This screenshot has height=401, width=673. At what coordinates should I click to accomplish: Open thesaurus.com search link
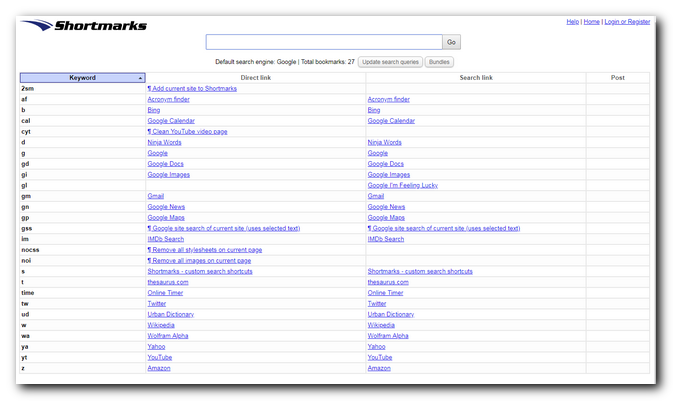388,282
